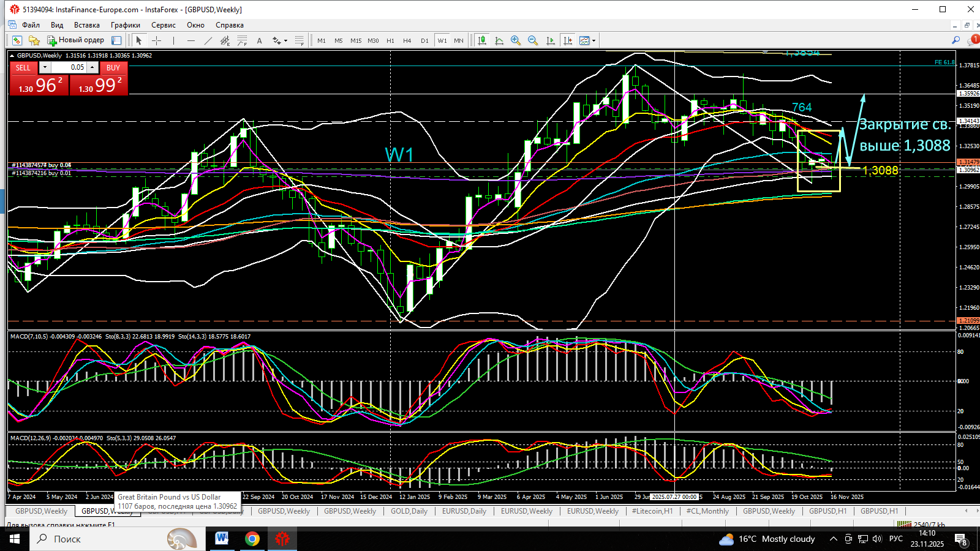Toggle chart auto scroll icon
Image resolution: width=980 pixels, height=551 pixels.
pos(550,40)
